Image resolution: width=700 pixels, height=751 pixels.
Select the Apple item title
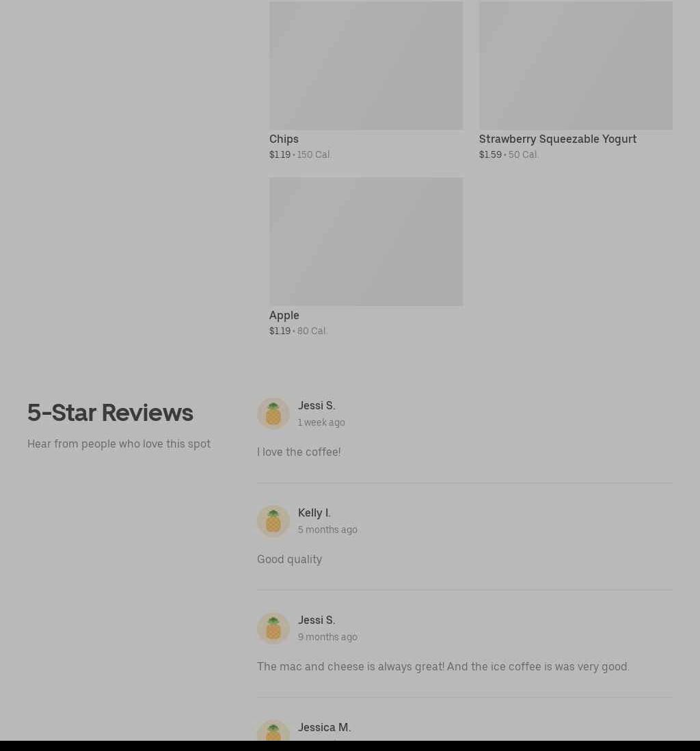tap(284, 315)
